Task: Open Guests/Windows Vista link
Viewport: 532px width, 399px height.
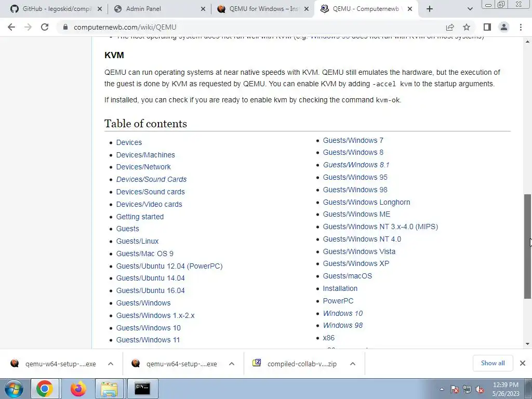Action: tap(359, 251)
